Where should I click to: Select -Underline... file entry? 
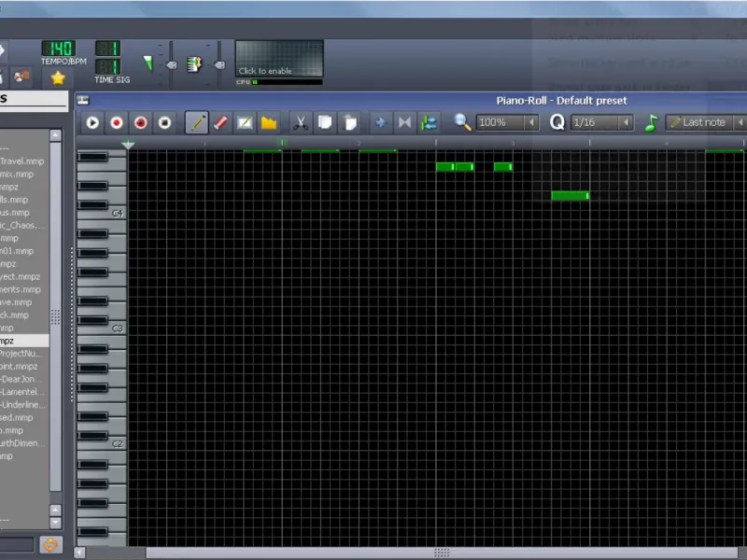[23, 405]
